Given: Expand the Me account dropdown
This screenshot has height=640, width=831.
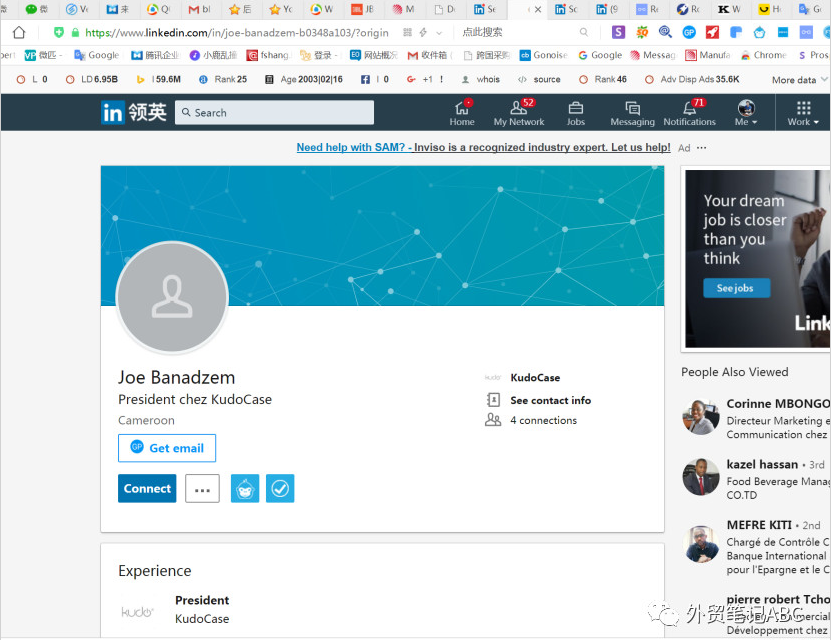Looking at the screenshot, I should [x=746, y=113].
